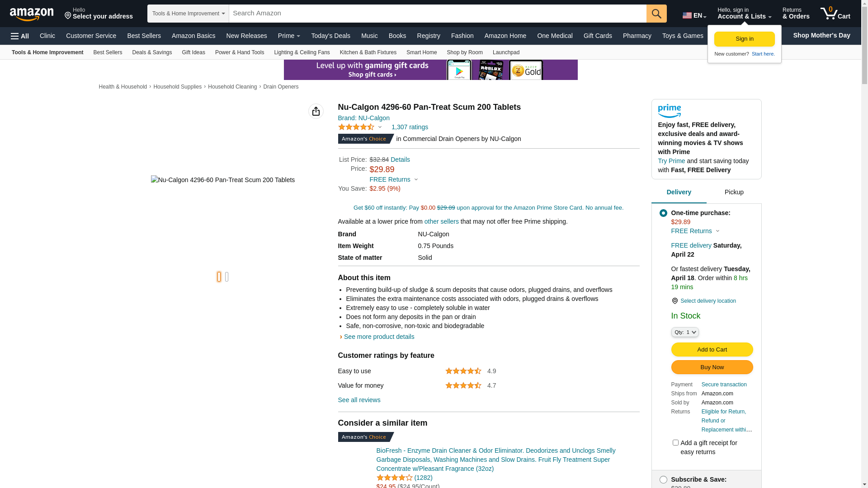
Task: Open the Qty quantity dropdown
Action: pyautogui.click(x=685, y=332)
